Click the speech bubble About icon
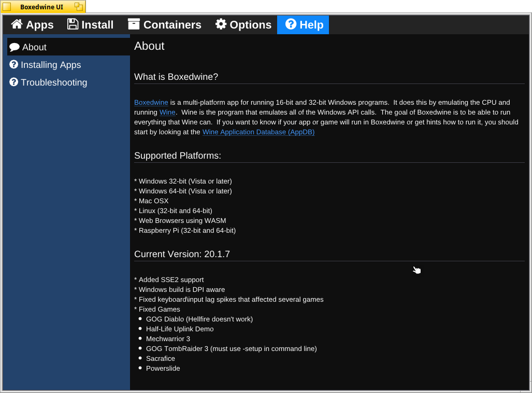This screenshot has height=393, width=532. tap(15, 47)
